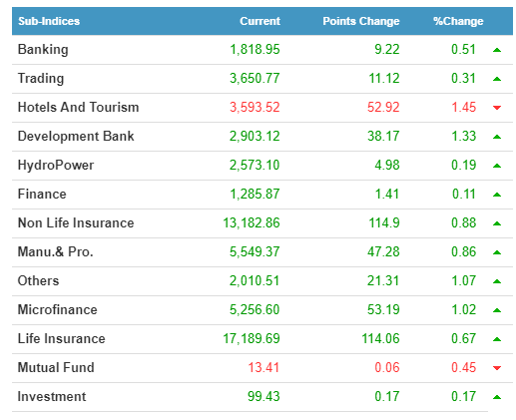The image size is (516, 420).
Task: Click the green up arrow in Banking row
Action: [x=497, y=50]
